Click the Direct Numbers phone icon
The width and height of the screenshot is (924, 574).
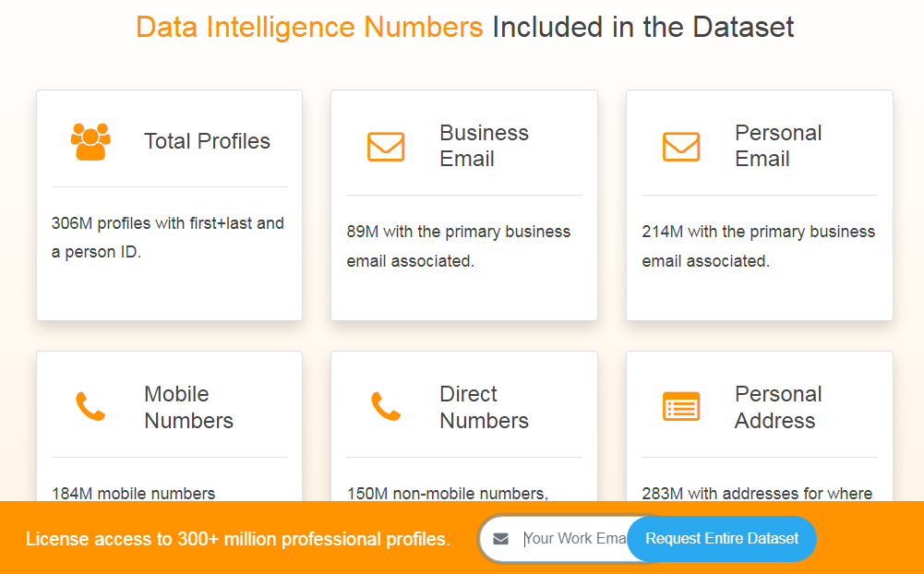[x=386, y=407]
